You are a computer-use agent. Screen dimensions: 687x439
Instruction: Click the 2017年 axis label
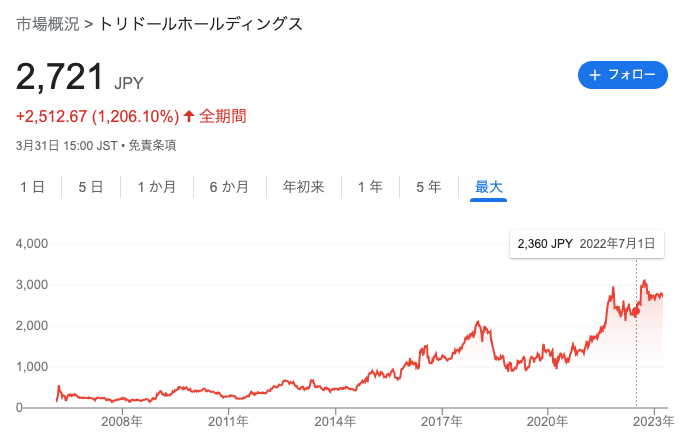442,421
